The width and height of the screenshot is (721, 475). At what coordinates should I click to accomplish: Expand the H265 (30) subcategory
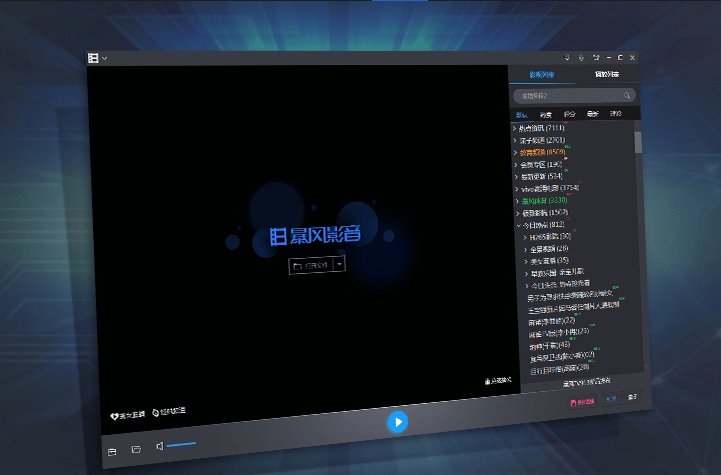(525, 237)
